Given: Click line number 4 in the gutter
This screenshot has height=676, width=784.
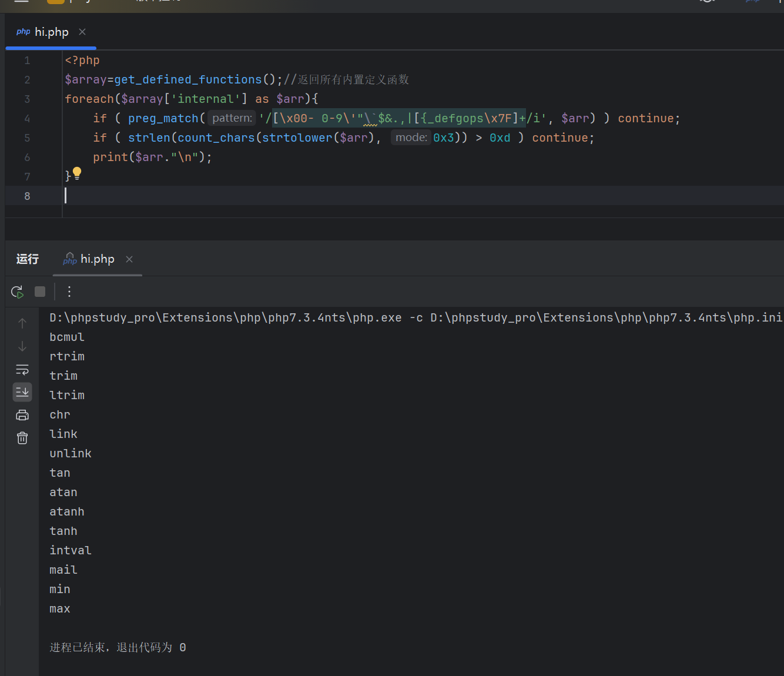Looking at the screenshot, I should click(x=27, y=119).
